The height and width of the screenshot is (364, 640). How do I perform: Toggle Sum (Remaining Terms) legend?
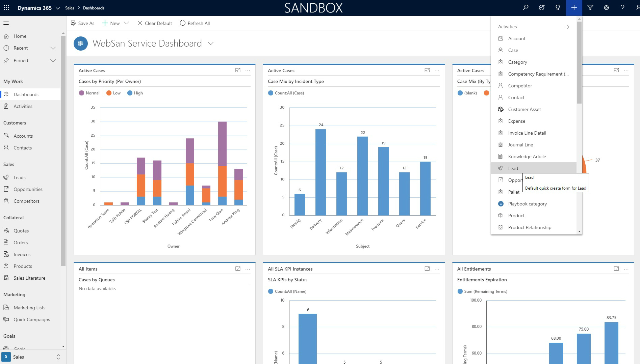482,291
